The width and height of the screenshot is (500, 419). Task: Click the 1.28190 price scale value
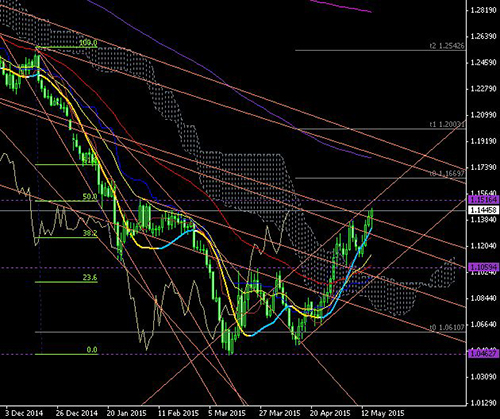pos(483,10)
